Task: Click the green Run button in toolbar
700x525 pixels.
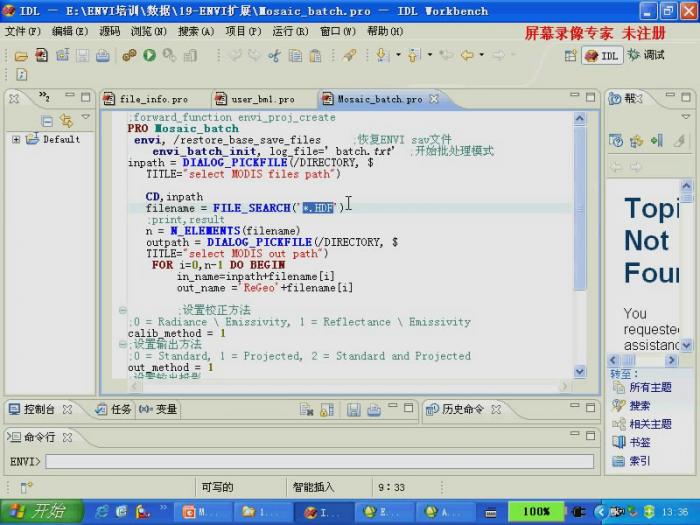Action: pos(149,56)
